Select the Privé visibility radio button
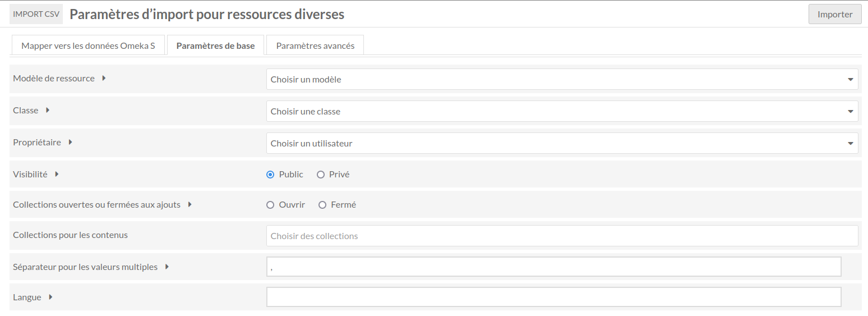Image resolution: width=868 pixels, height=316 pixels. [x=321, y=175]
